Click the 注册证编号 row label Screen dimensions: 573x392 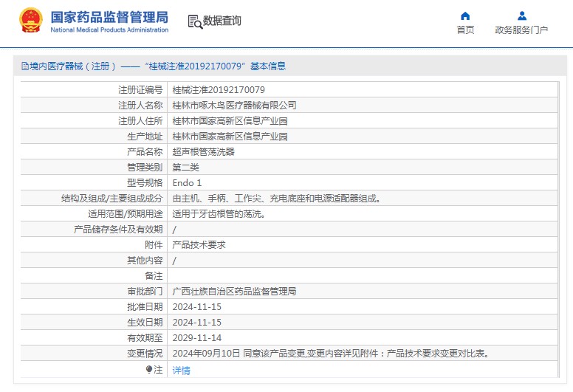click(x=140, y=90)
